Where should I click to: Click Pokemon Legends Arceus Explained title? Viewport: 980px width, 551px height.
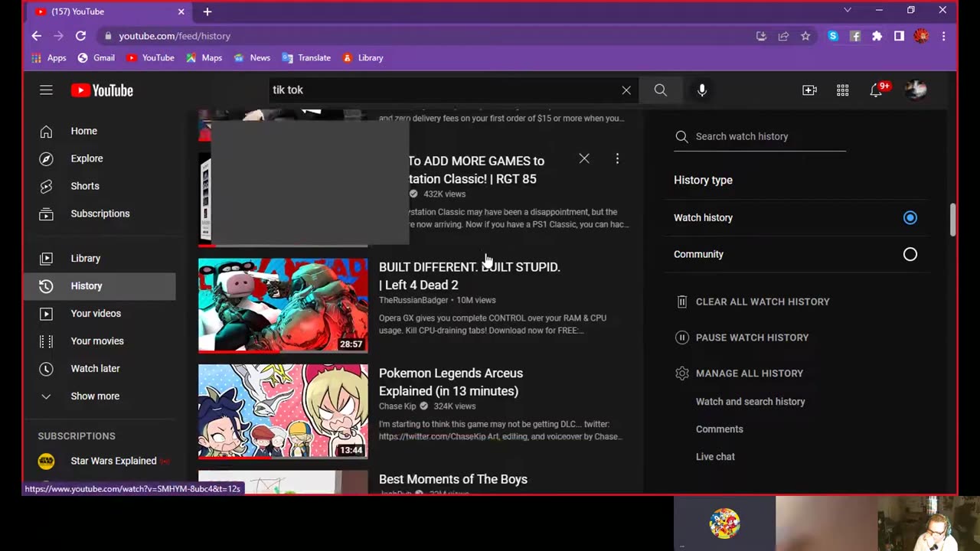click(x=451, y=382)
